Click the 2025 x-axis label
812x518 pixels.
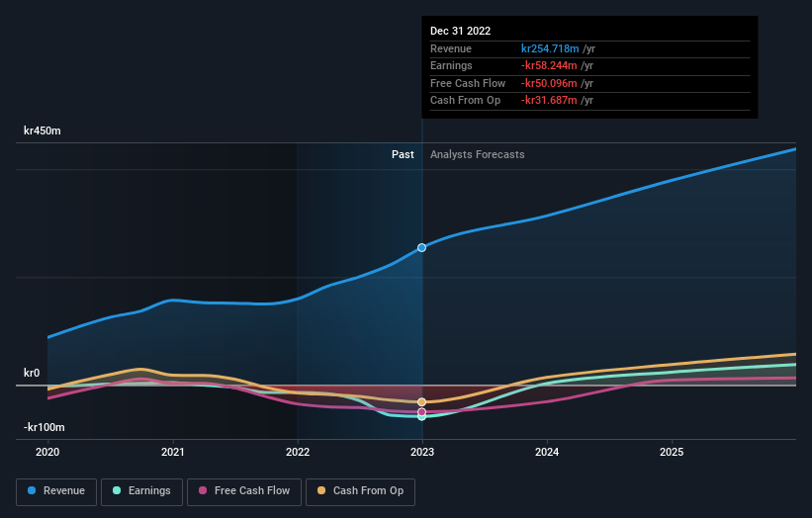click(672, 452)
